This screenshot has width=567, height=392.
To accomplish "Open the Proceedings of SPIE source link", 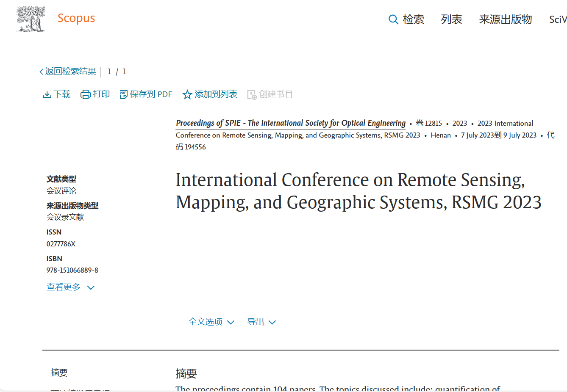I will click(290, 123).
